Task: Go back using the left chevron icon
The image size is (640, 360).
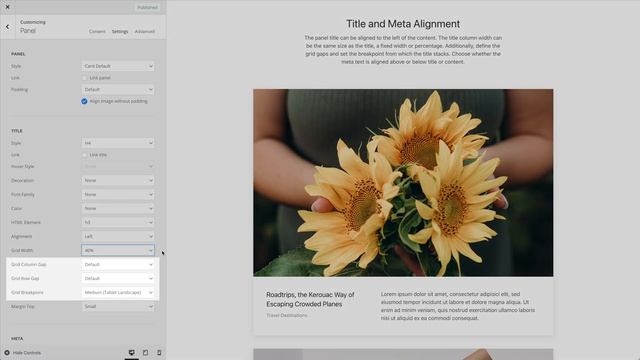Action: tap(8, 27)
